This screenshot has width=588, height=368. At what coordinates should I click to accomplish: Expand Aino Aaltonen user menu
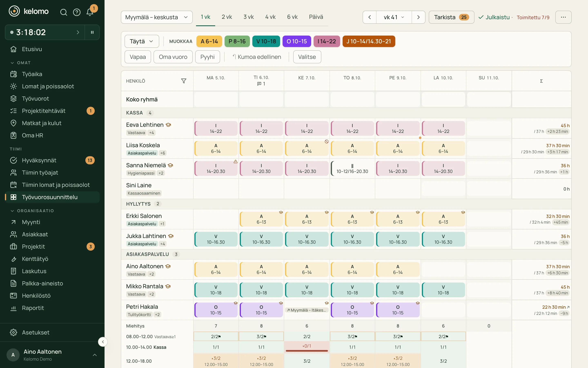coord(52,355)
